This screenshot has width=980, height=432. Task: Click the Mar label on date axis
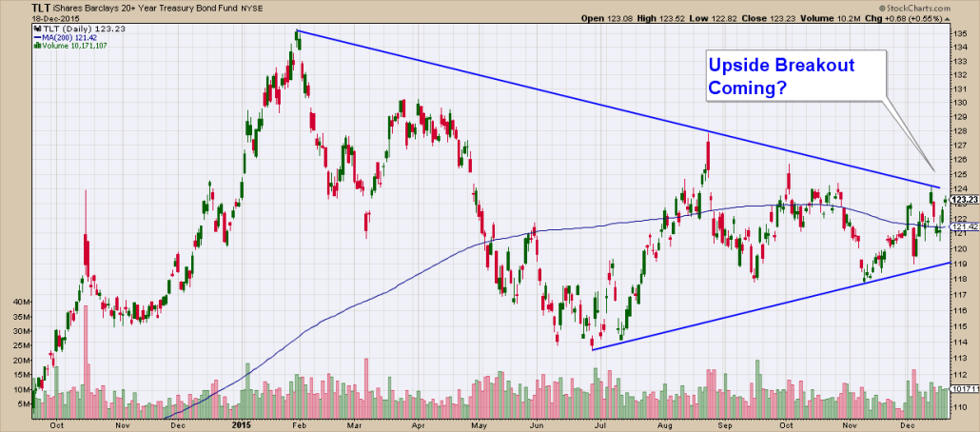click(x=354, y=425)
